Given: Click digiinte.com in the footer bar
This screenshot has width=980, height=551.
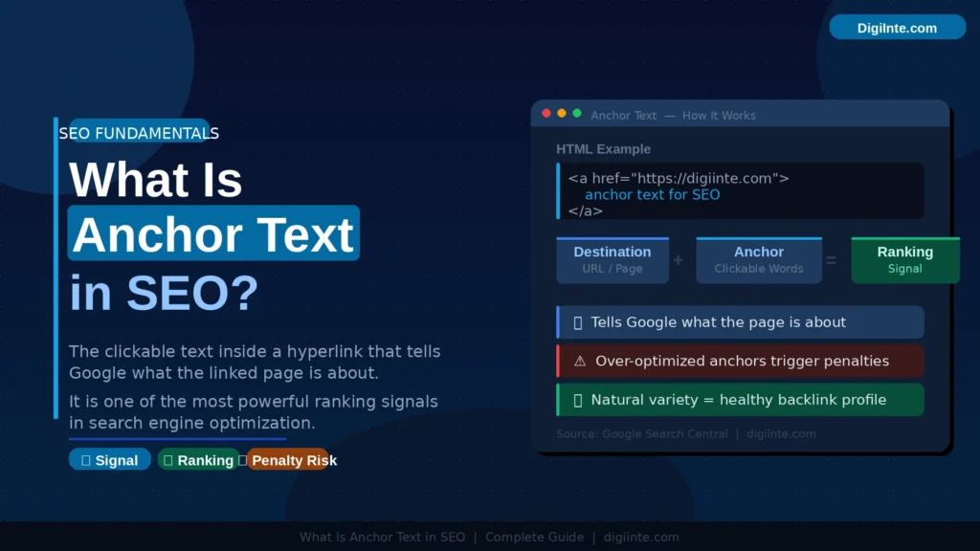Looking at the screenshot, I should (x=641, y=538).
